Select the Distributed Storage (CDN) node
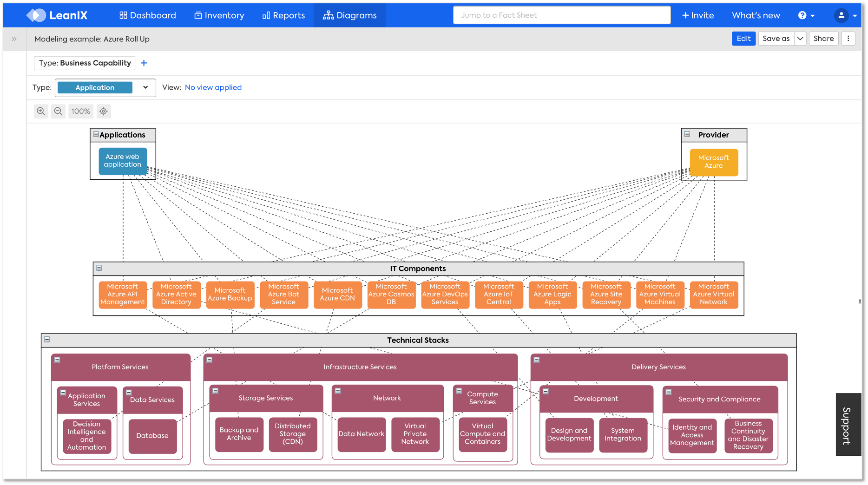The width and height of the screenshot is (868, 485). tap(293, 434)
